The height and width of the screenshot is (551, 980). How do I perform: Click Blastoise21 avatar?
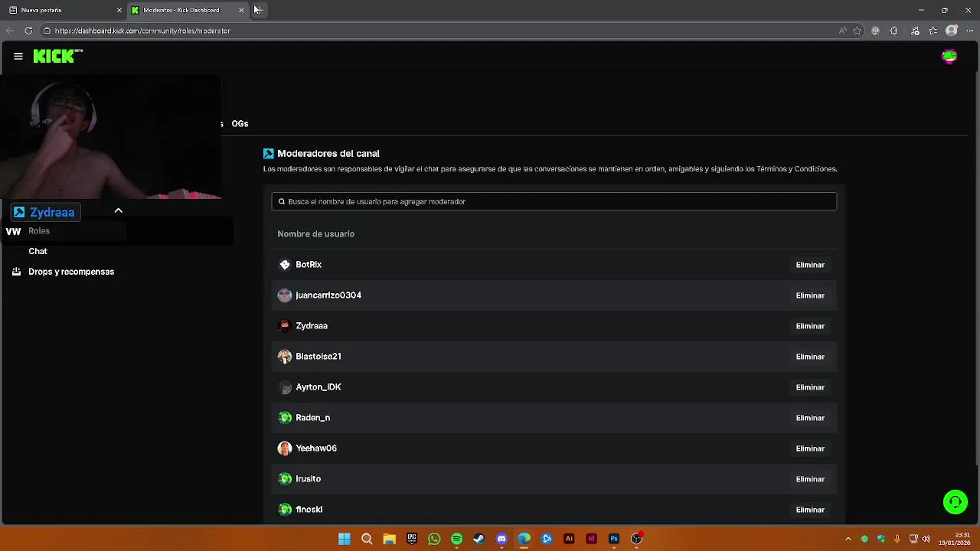coord(285,357)
